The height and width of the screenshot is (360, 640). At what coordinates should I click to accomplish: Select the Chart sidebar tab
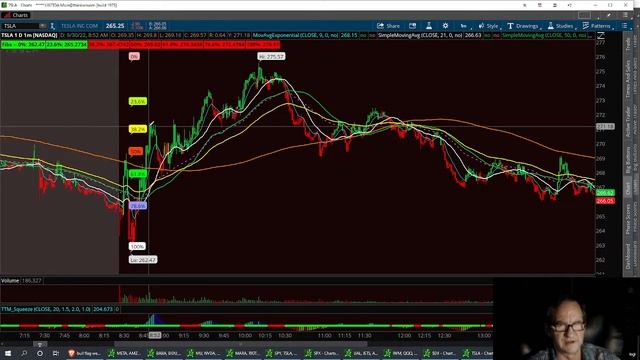coord(628,188)
